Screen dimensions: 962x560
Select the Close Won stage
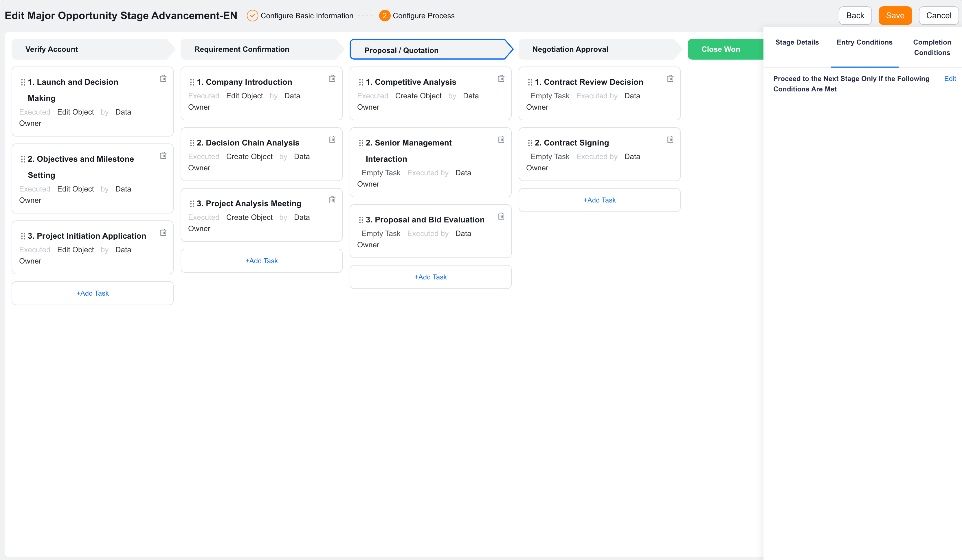pos(725,49)
